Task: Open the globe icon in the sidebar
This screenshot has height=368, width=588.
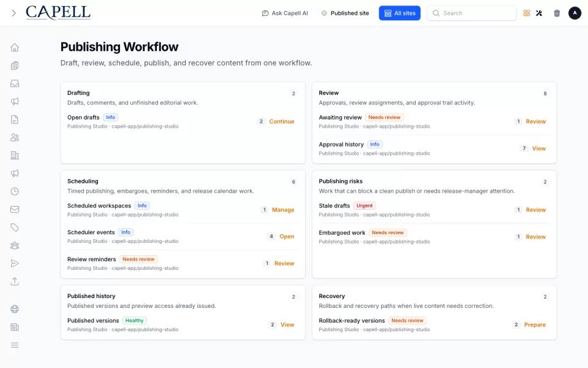Action: pos(15,309)
